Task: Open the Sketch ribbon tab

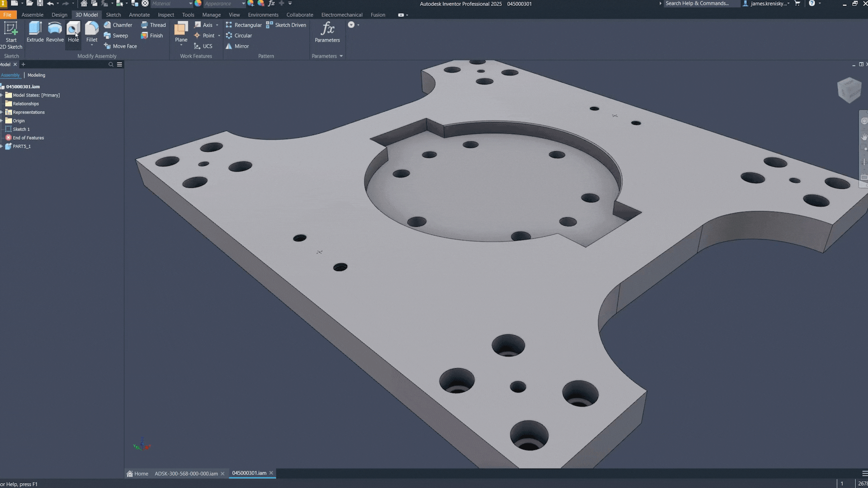Action: point(113,15)
